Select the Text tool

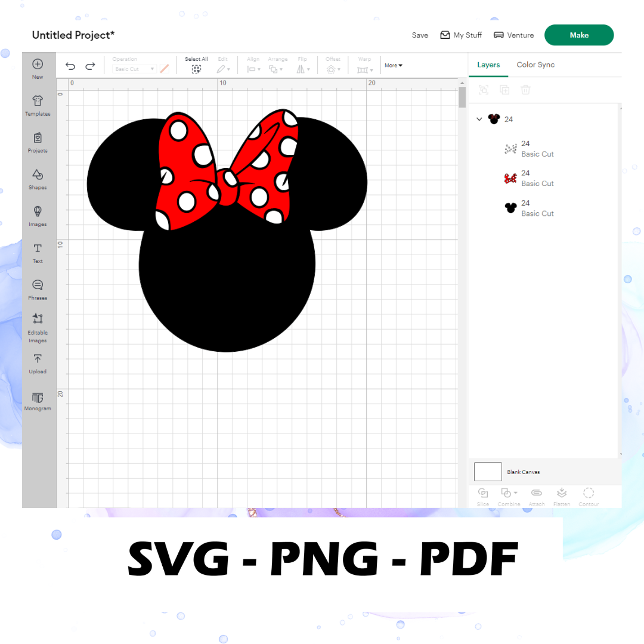click(x=38, y=253)
